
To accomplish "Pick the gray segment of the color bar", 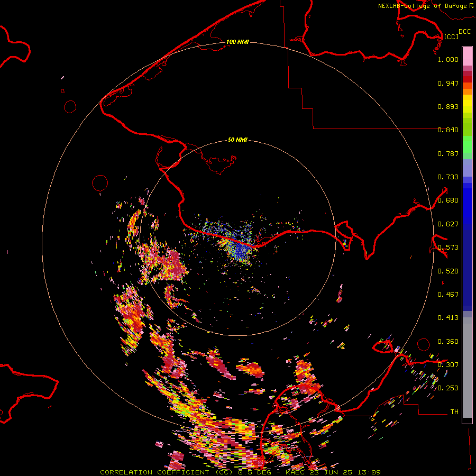I will coord(467,368).
